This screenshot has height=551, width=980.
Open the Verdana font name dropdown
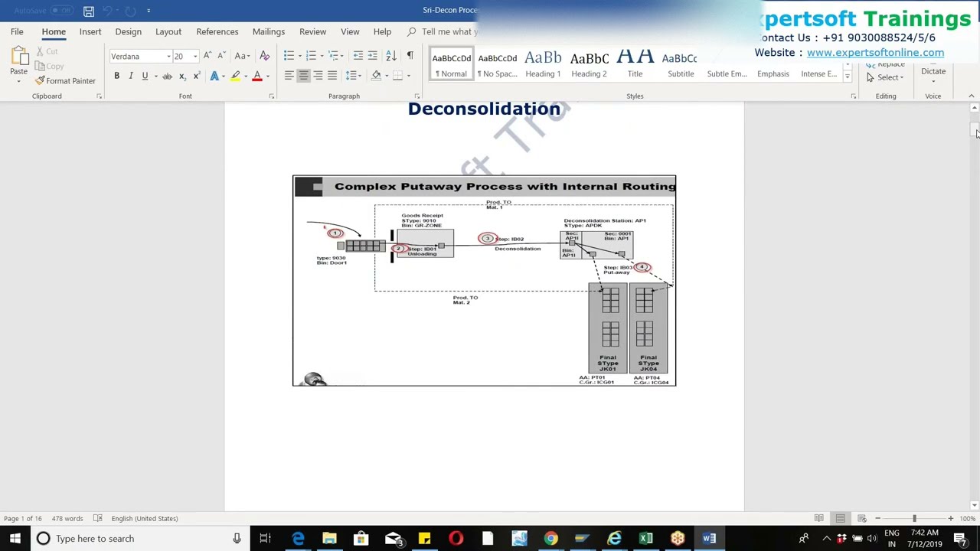(168, 56)
